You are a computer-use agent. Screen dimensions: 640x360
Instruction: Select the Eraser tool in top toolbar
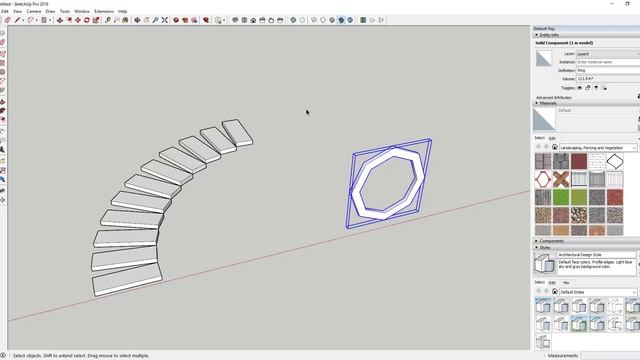pyautogui.click(x=7, y=20)
